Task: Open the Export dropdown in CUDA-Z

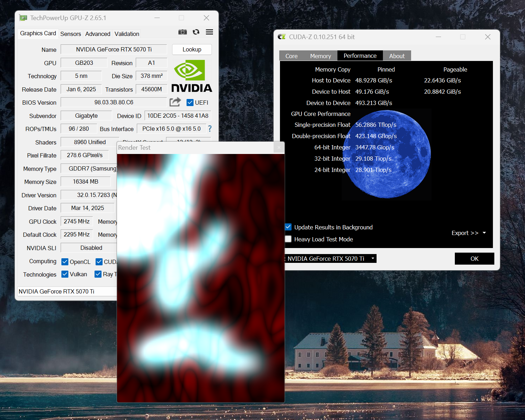Action: tap(469, 233)
